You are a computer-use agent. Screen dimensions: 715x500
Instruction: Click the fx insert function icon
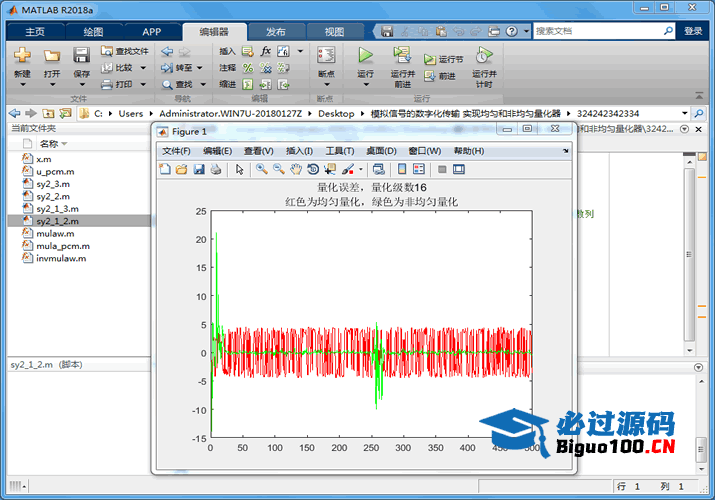pos(265,51)
